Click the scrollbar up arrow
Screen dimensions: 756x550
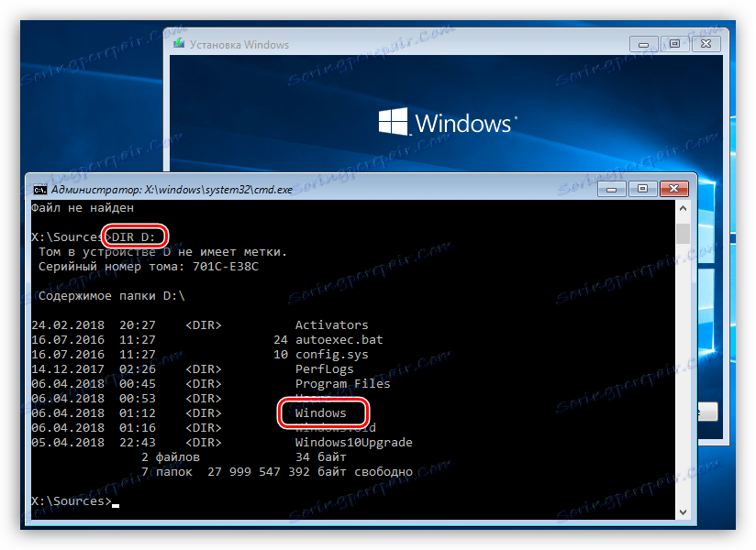click(683, 207)
